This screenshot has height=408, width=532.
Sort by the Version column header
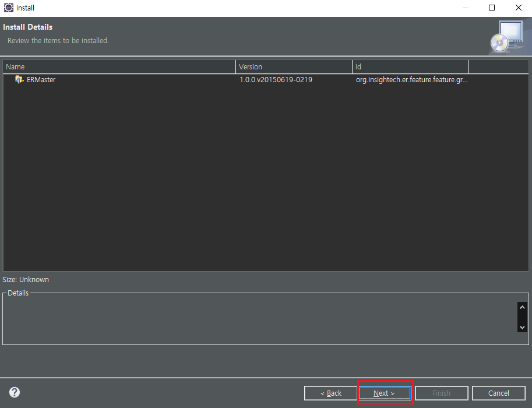coord(294,67)
